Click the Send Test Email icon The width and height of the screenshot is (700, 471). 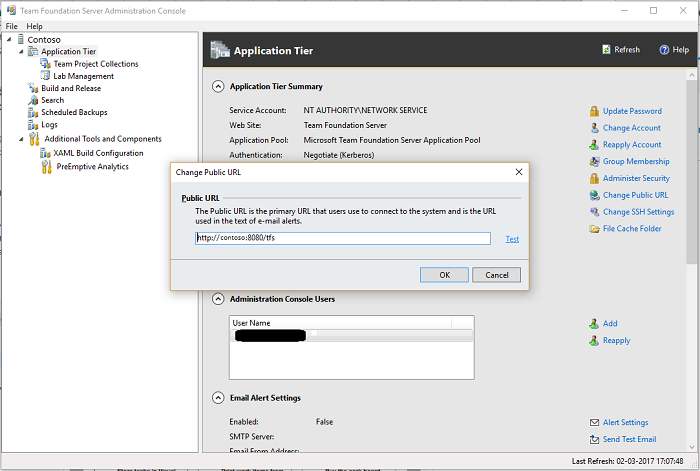click(x=594, y=439)
